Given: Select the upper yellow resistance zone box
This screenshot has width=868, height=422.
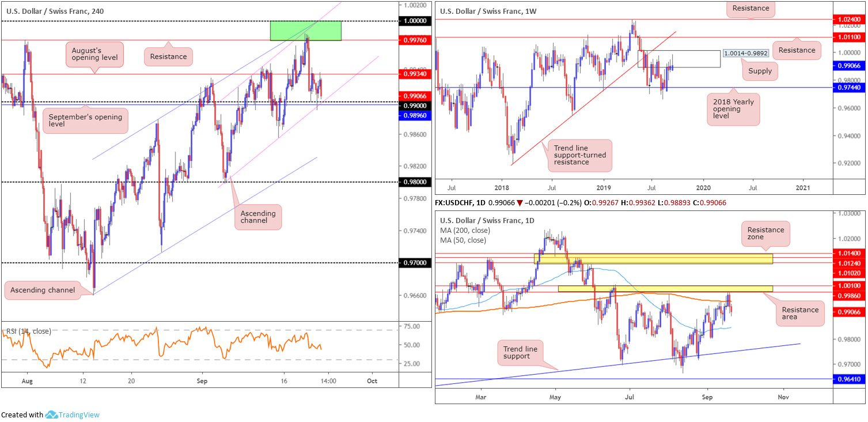Looking at the screenshot, I should [x=653, y=258].
